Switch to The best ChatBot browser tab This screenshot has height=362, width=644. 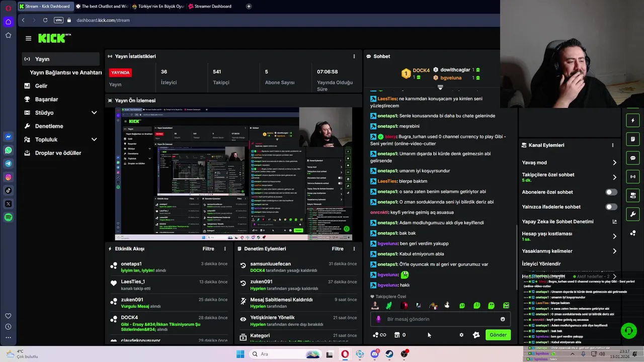(102, 7)
